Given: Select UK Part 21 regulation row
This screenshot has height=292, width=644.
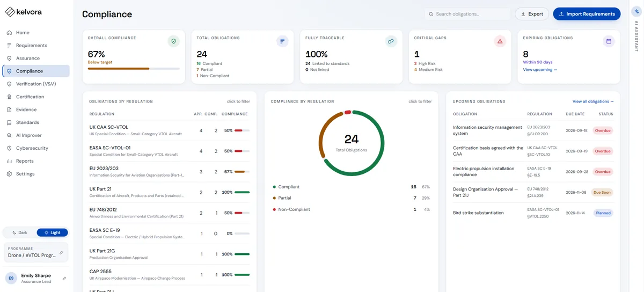Looking at the screenshot, I should tap(170, 192).
